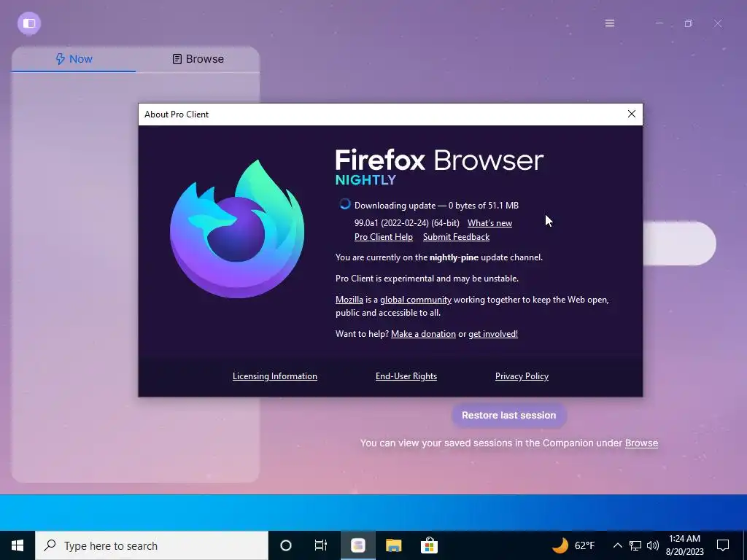Click the version text 99.0a1 (2022-02-24)
Screen dimensions: 747x560
tap(407, 223)
